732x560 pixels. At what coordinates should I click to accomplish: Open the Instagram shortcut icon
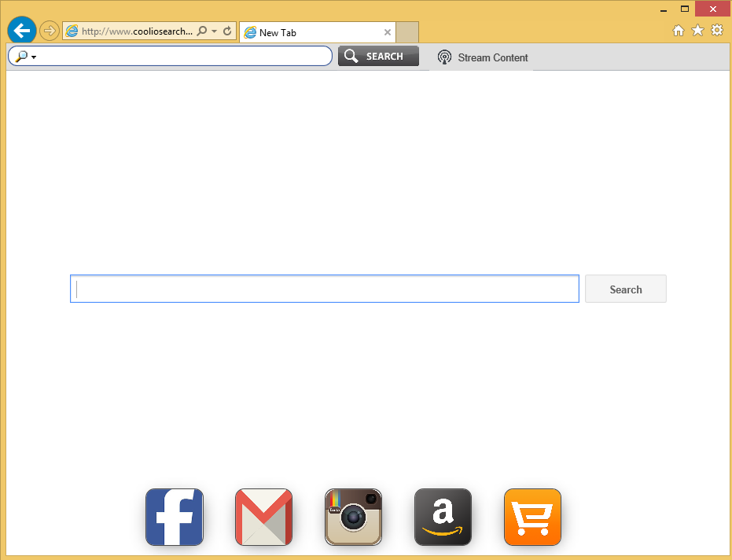tap(353, 517)
